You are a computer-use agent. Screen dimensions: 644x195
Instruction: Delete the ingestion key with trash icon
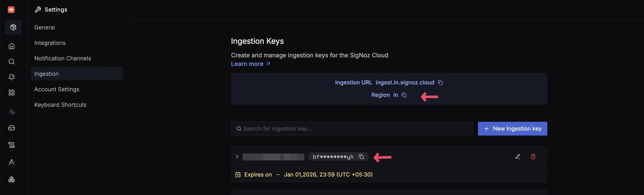533,157
